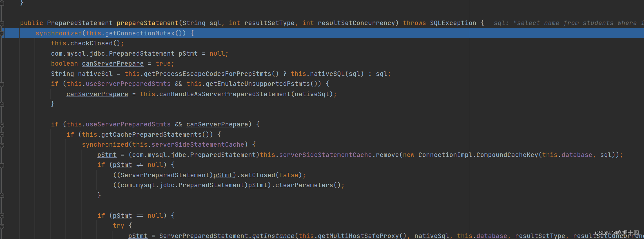Image resolution: width=644 pixels, height=239 pixels.
Task: Click the true literal
Action: click(163, 64)
